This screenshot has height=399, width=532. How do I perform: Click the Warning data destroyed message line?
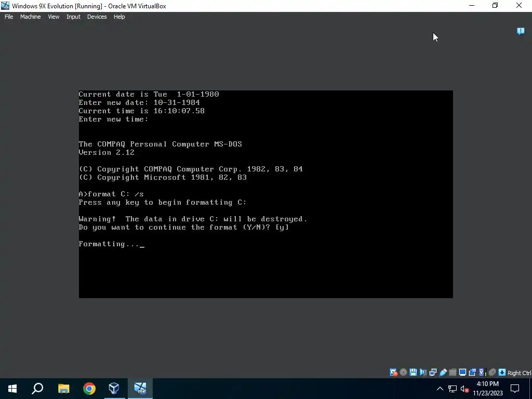[x=193, y=219]
